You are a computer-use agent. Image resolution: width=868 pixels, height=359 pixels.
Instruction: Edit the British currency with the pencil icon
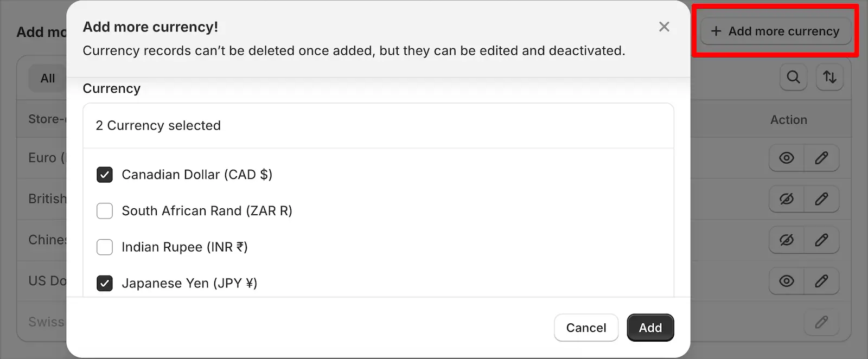tap(821, 199)
